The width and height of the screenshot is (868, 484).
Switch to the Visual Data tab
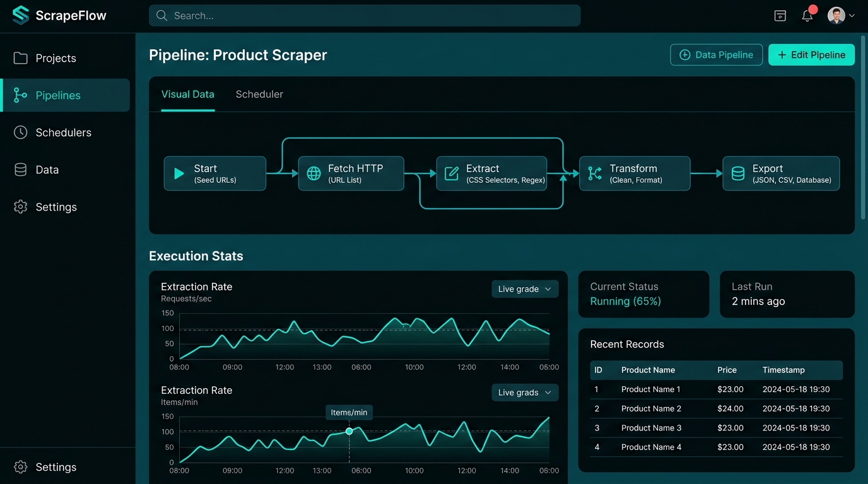[x=188, y=95]
